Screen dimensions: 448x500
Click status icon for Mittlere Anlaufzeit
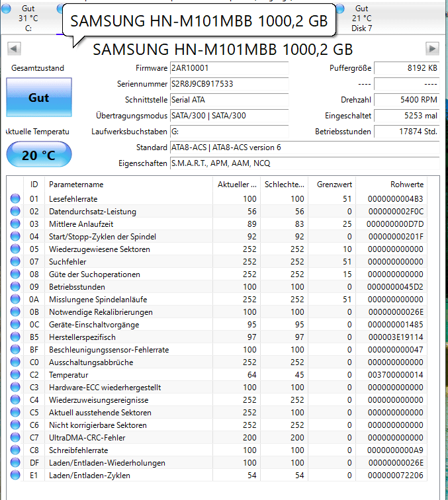tap(15, 224)
